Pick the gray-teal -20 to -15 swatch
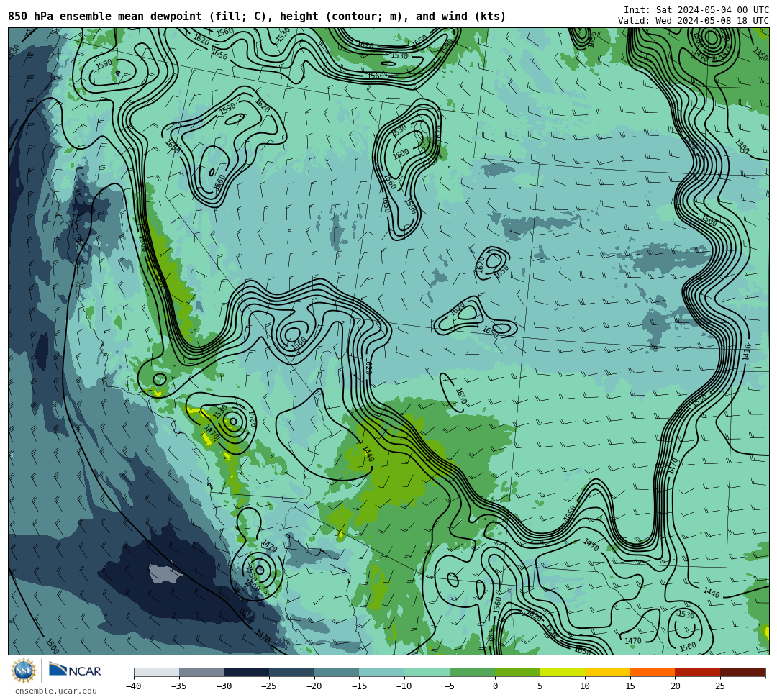The width and height of the screenshot is (777, 700). click(x=337, y=672)
